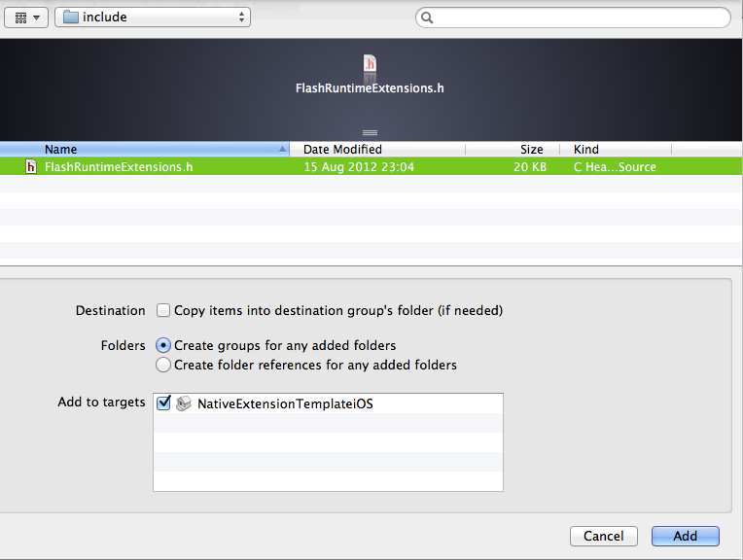The width and height of the screenshot is (743, 560).
Task: Click the header file icon in list row
Action: coord(31,167)
